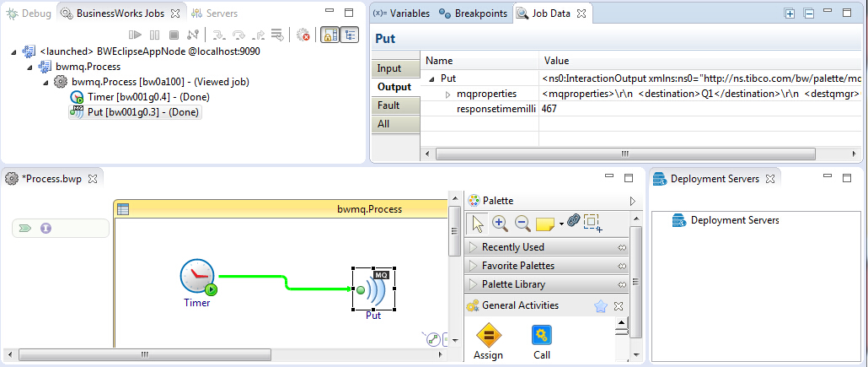Switch to the Debug tab
Screen dimensions: 868x367
click(29, 13)
